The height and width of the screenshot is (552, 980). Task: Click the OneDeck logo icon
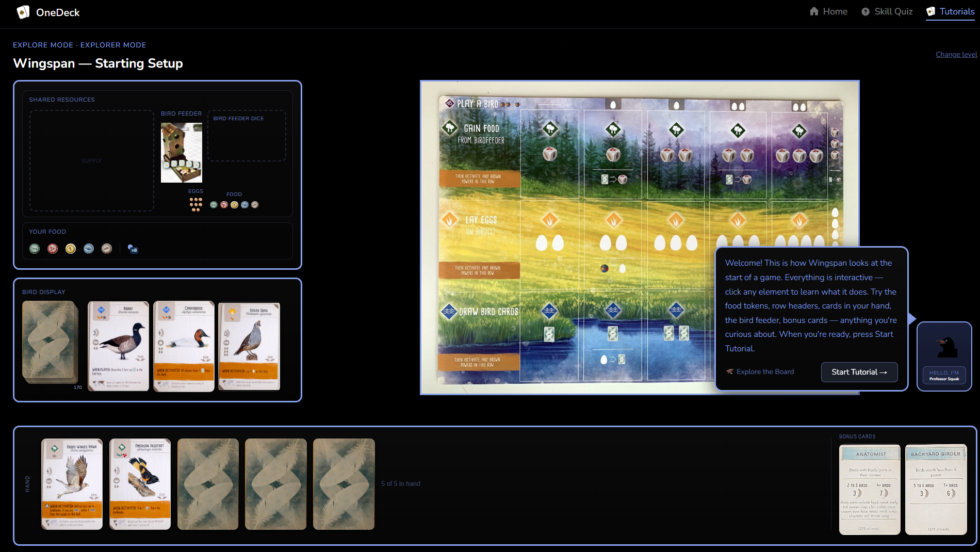(x=23, y=12)
